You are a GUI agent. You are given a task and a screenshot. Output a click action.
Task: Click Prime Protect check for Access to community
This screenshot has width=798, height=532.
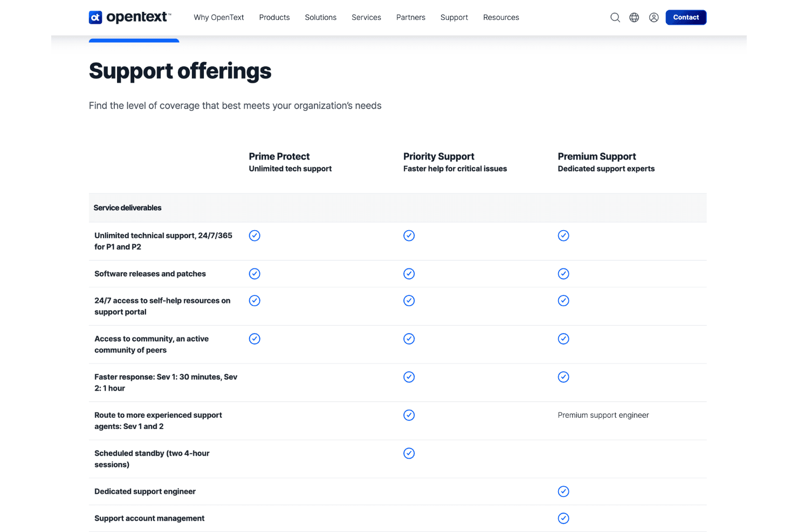254,339
